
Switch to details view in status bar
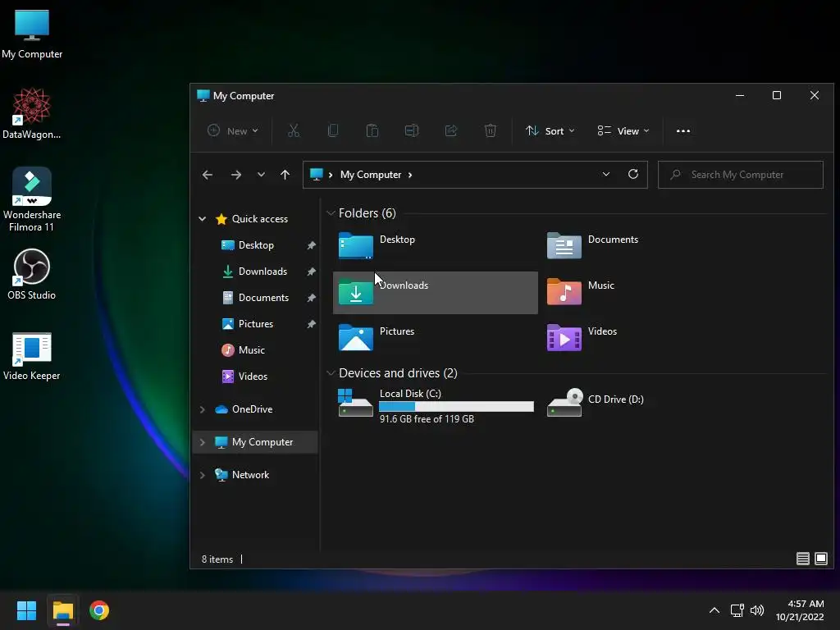[x=802, y=559]
